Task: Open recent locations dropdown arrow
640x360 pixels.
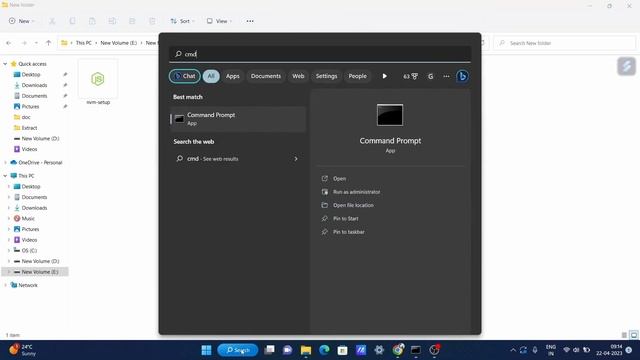Action: tap(36, 43)
